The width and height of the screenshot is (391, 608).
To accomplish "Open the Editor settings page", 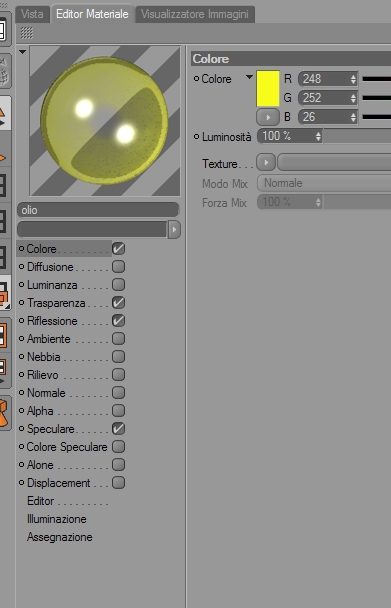I will coord(40,501).
